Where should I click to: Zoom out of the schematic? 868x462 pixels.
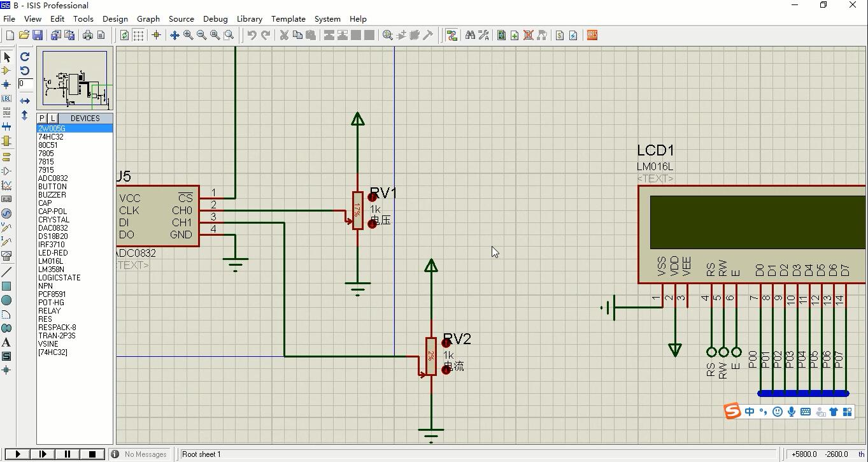point(201,35)
